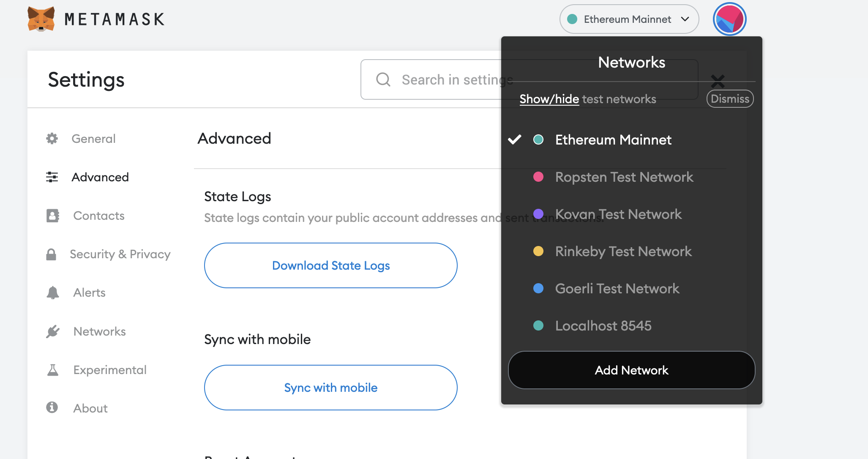Choose Localhost 8545 from networks list
This screenshot has height=459, width=868.
(x=603, y=326)
